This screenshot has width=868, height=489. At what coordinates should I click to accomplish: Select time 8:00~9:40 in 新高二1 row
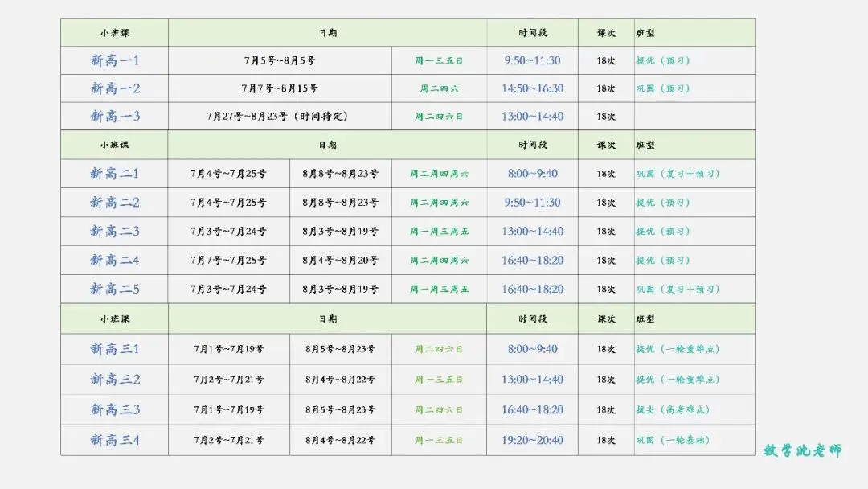532,174
